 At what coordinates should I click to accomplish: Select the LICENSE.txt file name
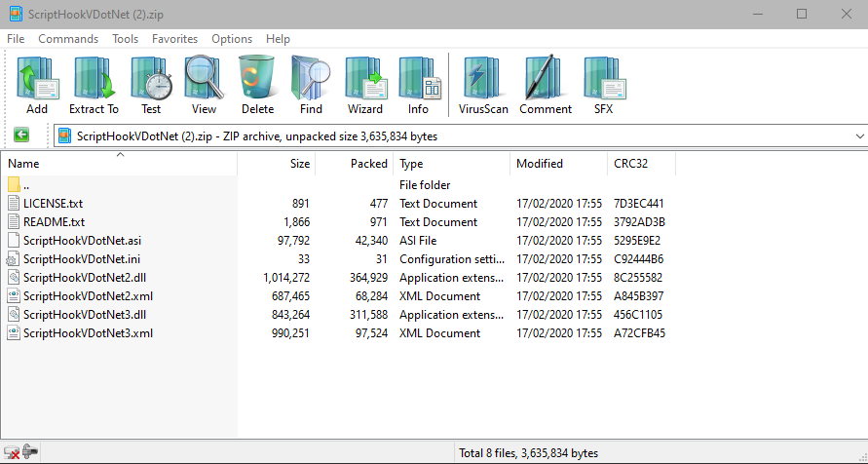click(x=54, y=203)
